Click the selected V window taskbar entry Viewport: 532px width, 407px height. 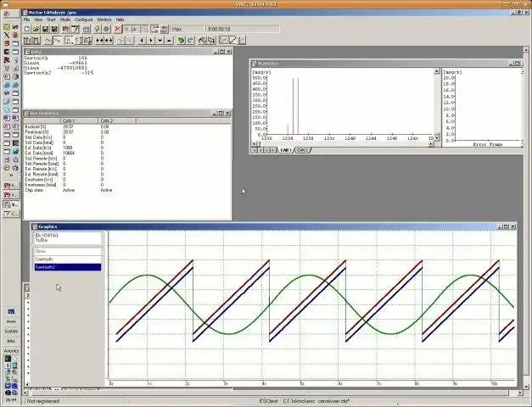point(11,205)
